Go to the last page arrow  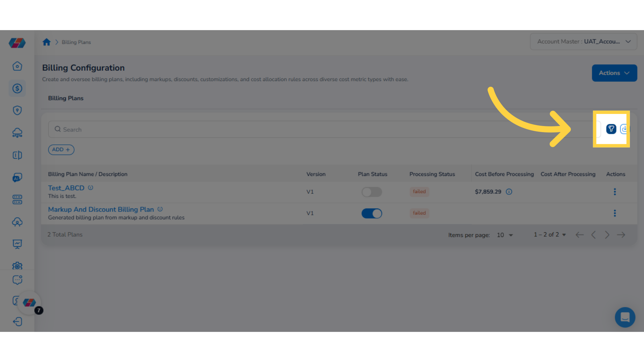pos(621,235)
